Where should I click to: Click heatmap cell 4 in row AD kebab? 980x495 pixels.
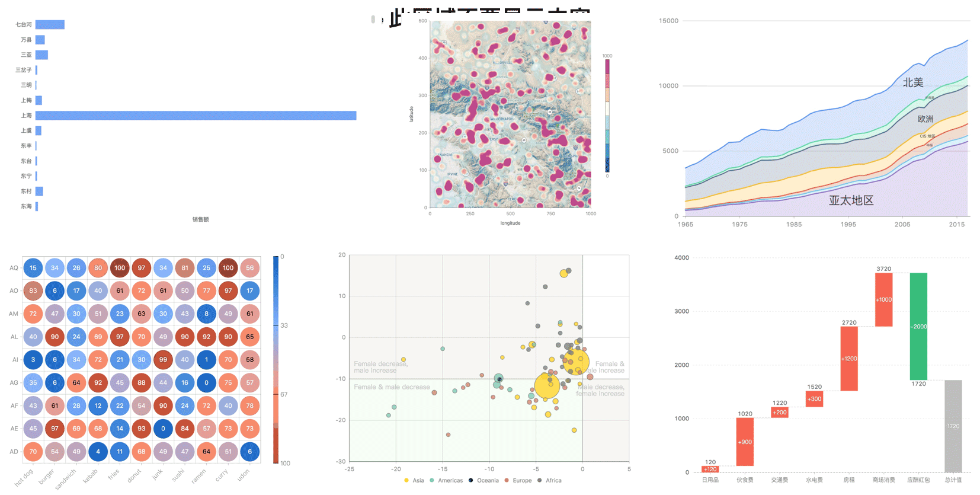pyautogui.click(x=98, y=452)
